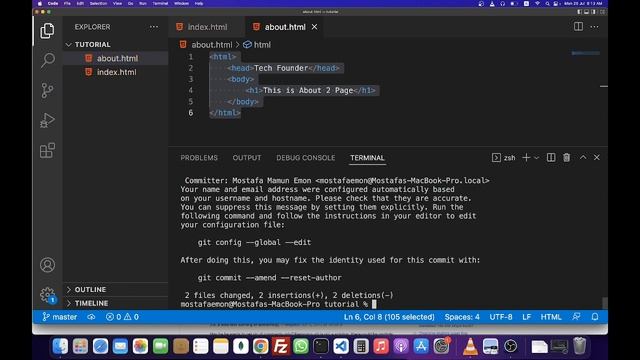Image resolution: width=640 pixels, height=360 pixels.
Task: Open the Music app from Dock
Action: tap(381, 346)
